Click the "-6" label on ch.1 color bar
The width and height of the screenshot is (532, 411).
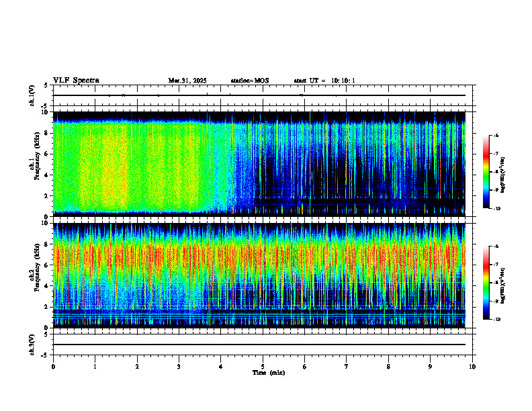point(496,135)
